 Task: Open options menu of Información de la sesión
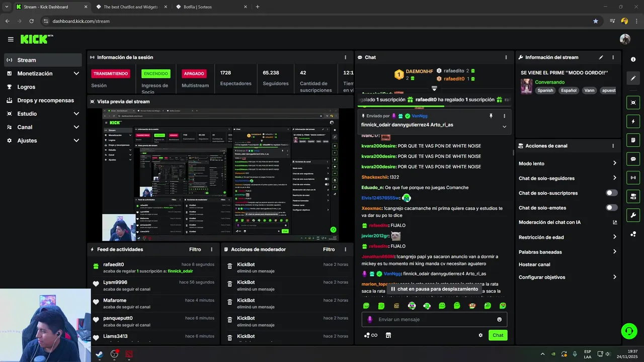point(345,57)
